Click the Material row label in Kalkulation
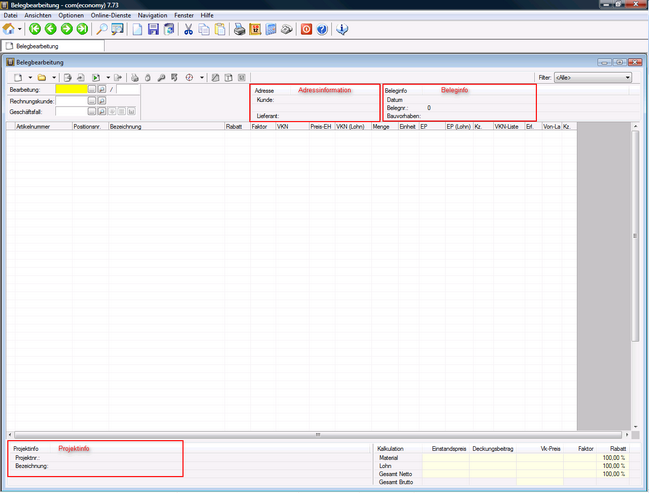Screen dimensions: 649x493 point(388,458)
